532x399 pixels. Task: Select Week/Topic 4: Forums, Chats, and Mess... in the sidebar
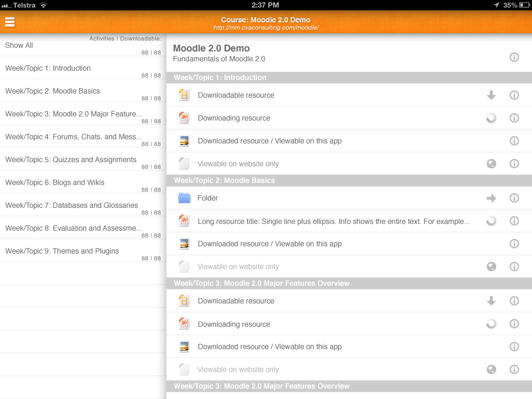tap(83, 137)
